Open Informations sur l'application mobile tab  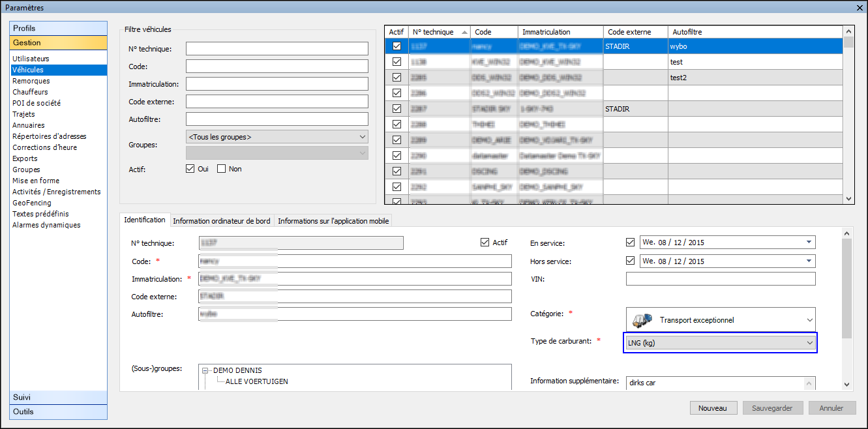pyautogui.click(x=333, y=221)
